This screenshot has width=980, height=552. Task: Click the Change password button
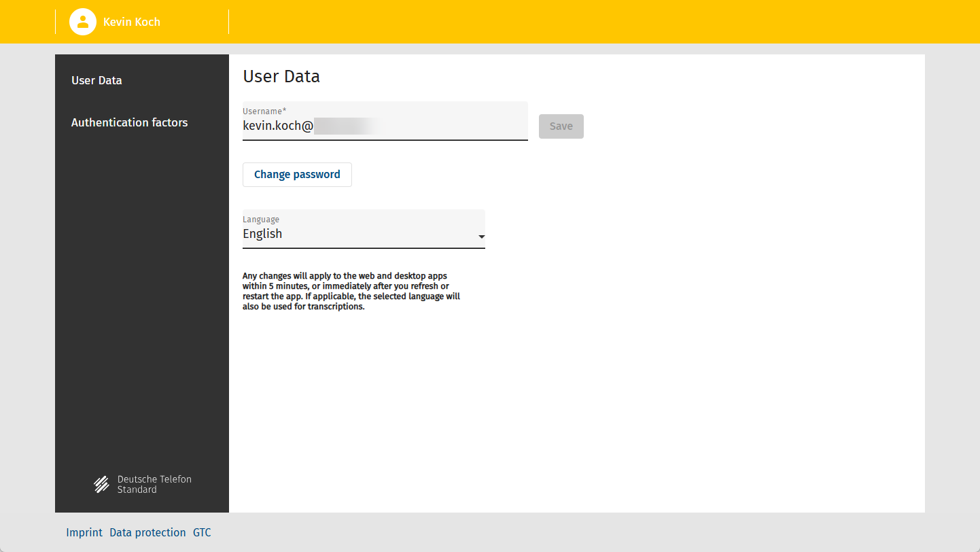pyautogui.click(x=297, y=175)
